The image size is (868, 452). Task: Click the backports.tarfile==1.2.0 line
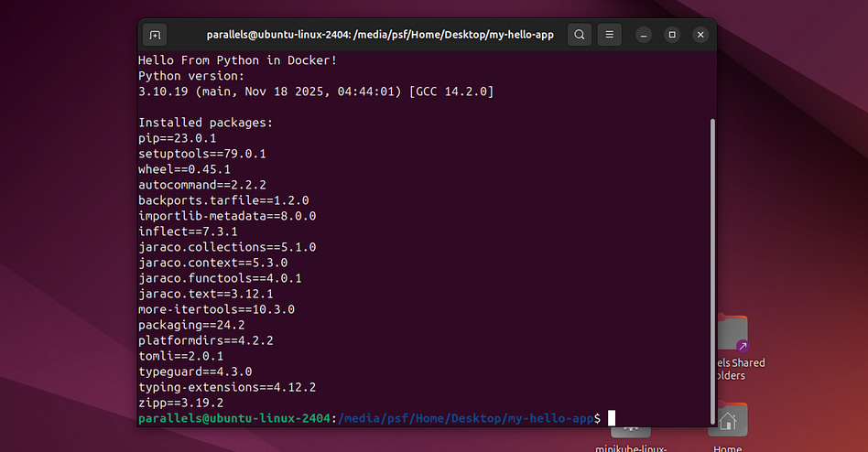(223, 199)
